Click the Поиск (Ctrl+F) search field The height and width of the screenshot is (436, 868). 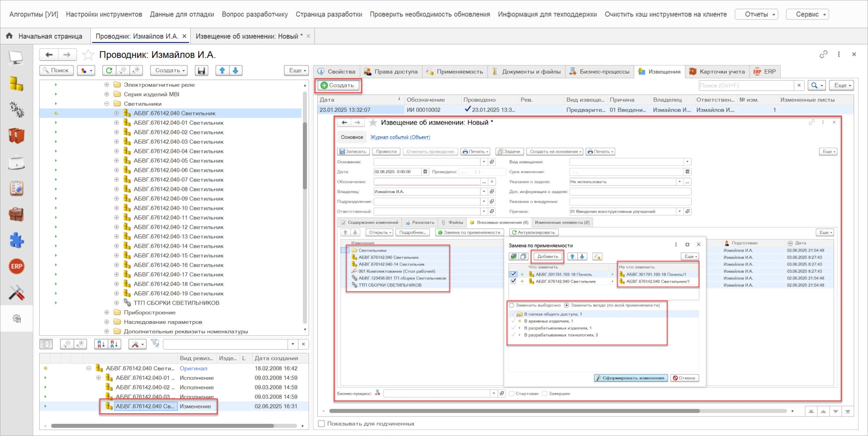pyautogui.click(x=746, y=85)
